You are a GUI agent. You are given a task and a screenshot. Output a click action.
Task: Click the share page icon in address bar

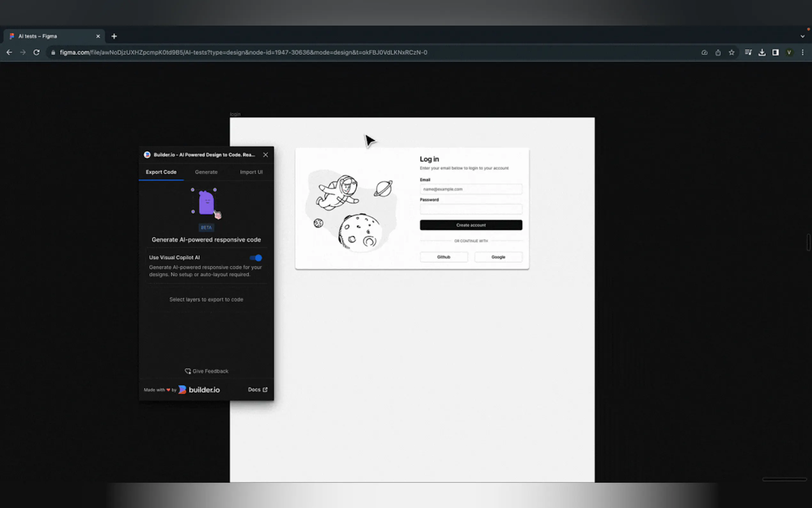coord(718,52)
